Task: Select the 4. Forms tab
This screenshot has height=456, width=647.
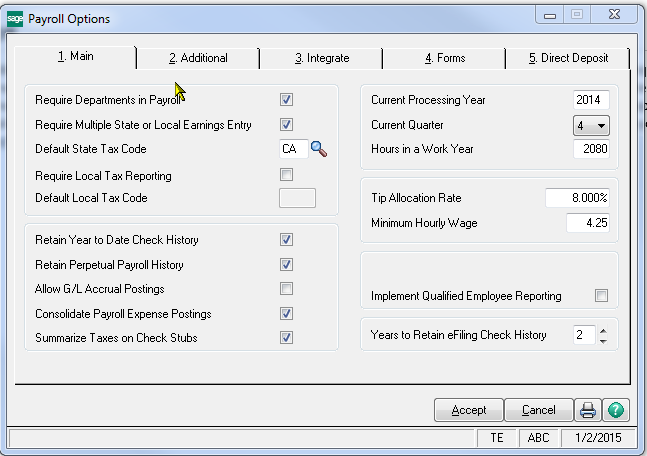Action: (x=444, y=58)
